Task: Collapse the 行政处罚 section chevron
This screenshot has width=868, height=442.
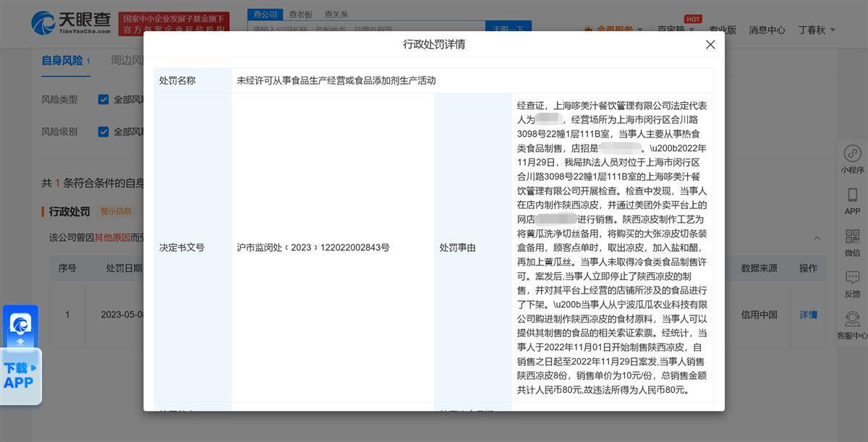Action: coord(817,238)
